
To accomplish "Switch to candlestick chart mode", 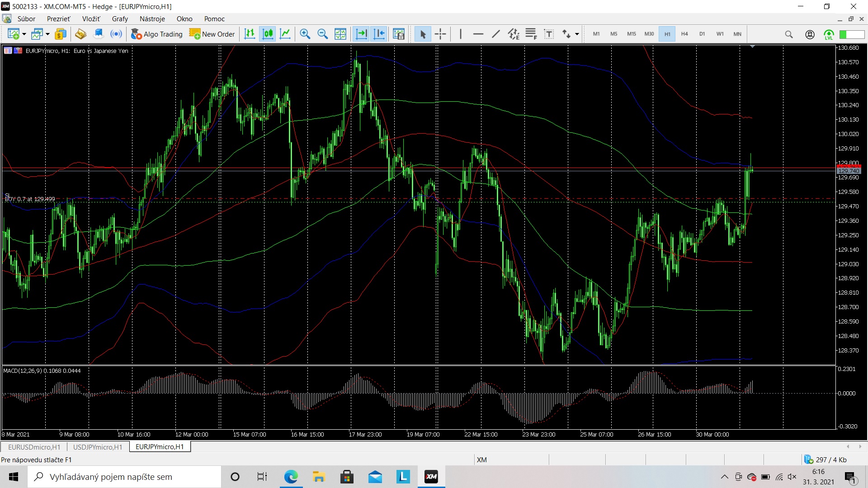I will (x=268, y=34).
